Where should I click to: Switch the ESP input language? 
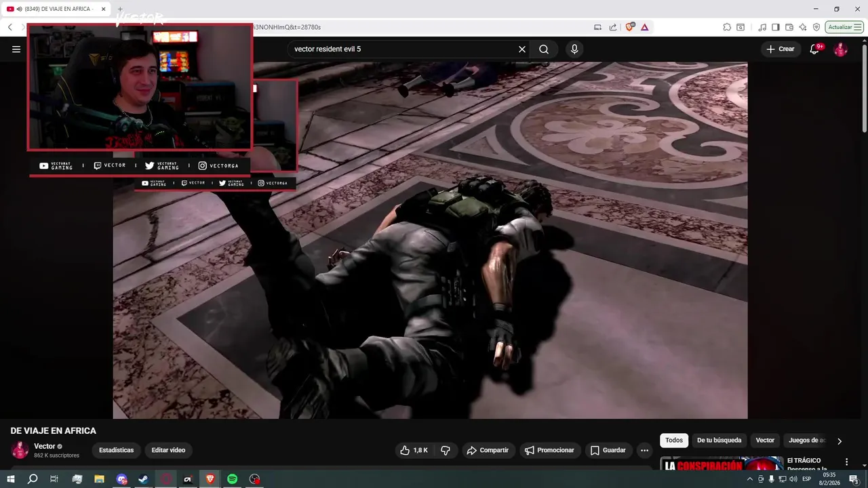coord(807,479)
